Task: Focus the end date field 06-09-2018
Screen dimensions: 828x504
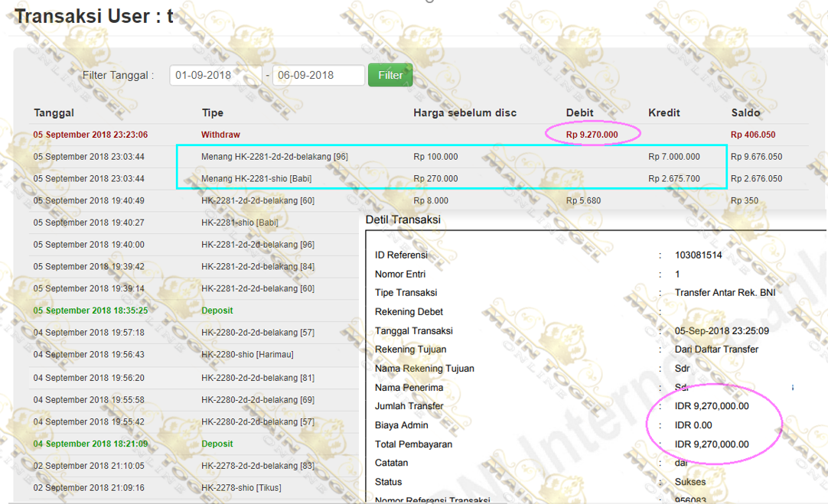Action: 318,75
